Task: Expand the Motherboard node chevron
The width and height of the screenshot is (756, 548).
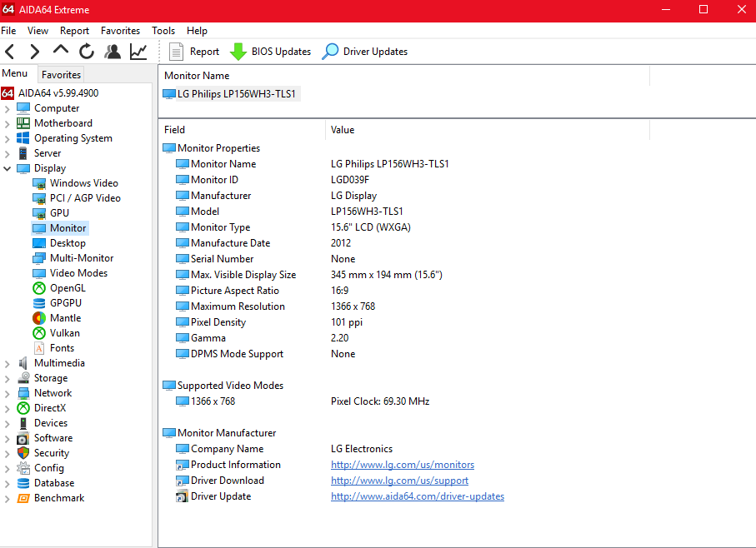Action: click(x=8, y=124)
